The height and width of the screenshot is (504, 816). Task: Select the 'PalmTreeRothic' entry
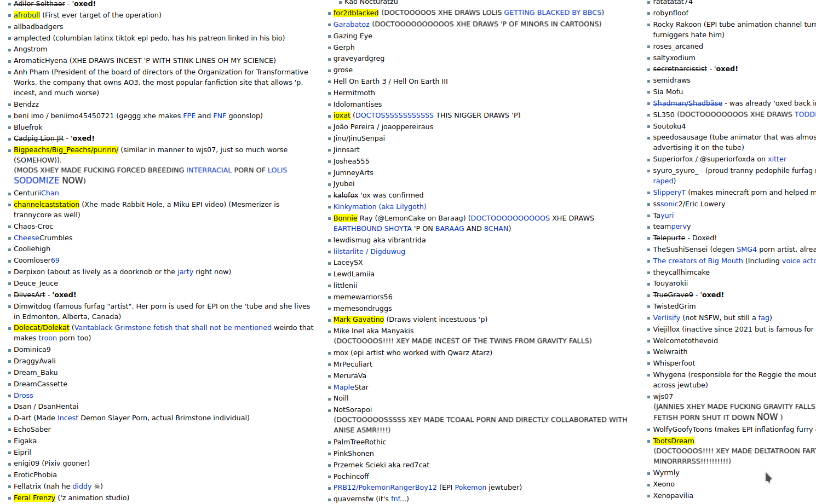click(360, 442)
